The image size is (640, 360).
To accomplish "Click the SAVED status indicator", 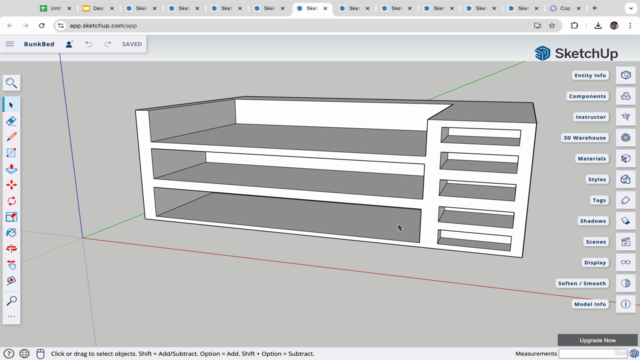I will point(132,44).
